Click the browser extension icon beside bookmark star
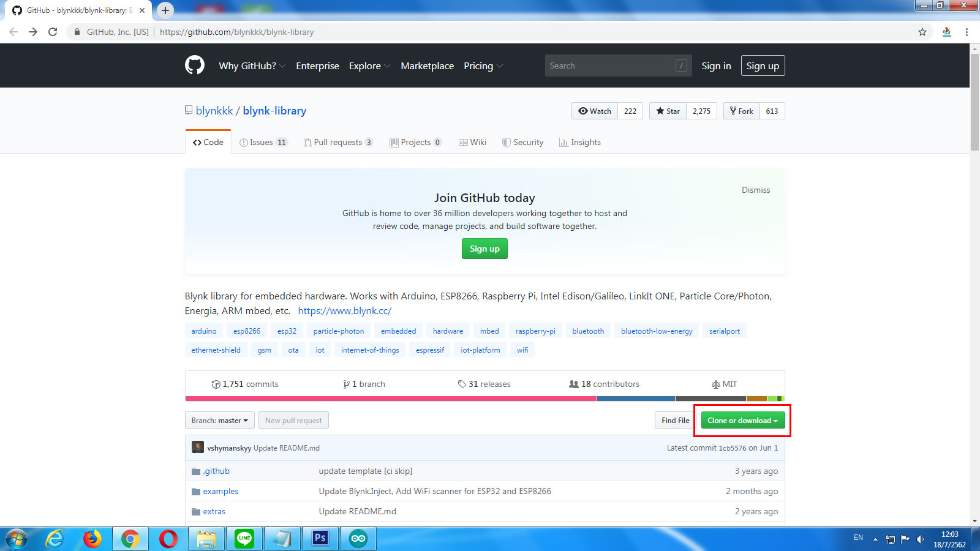980x551 pixels. pos(946,32)
